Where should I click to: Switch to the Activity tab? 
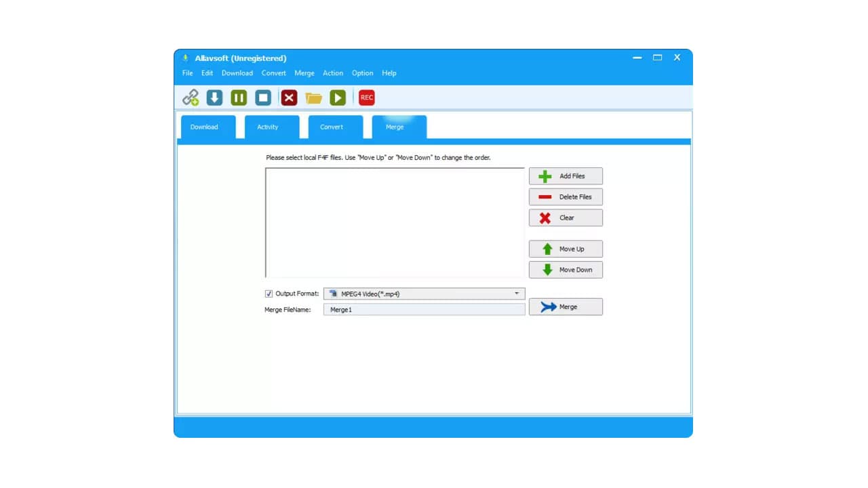[x=267, y=127]
